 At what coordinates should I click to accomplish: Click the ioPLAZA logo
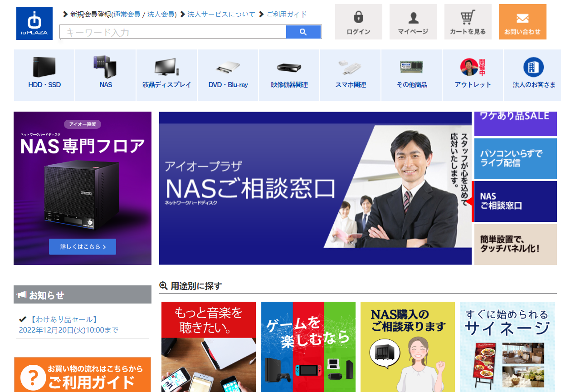point(34,23)
